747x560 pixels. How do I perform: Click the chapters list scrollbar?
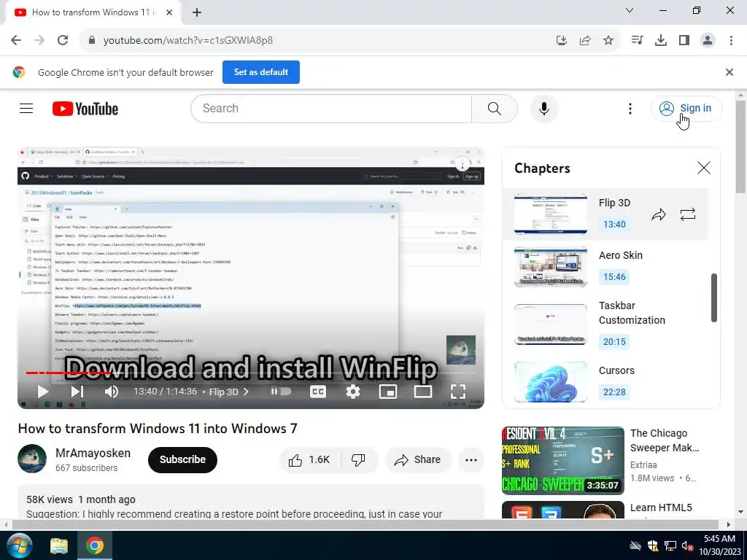[x=713, y=297]
